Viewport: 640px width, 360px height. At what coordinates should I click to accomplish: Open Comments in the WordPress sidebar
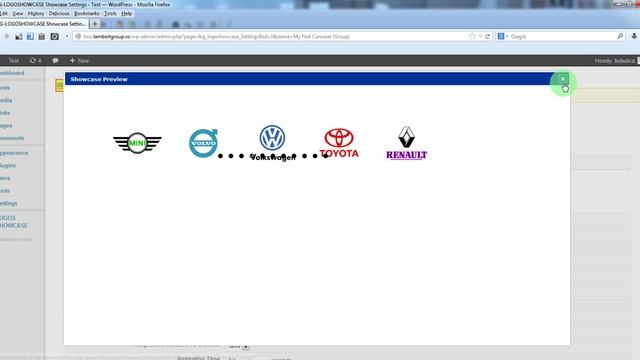[x=12, y=138]
